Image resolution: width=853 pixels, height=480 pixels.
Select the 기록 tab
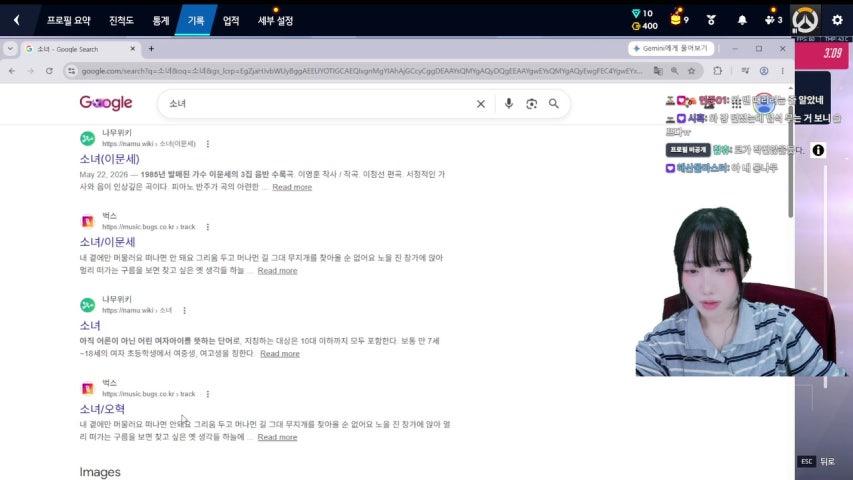click(196, 21)
